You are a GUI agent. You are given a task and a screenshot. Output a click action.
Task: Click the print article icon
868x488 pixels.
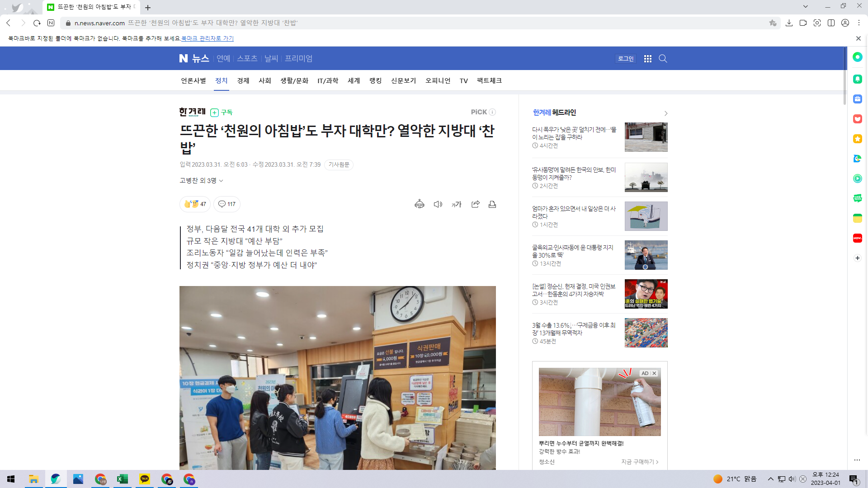coord(492,204)
